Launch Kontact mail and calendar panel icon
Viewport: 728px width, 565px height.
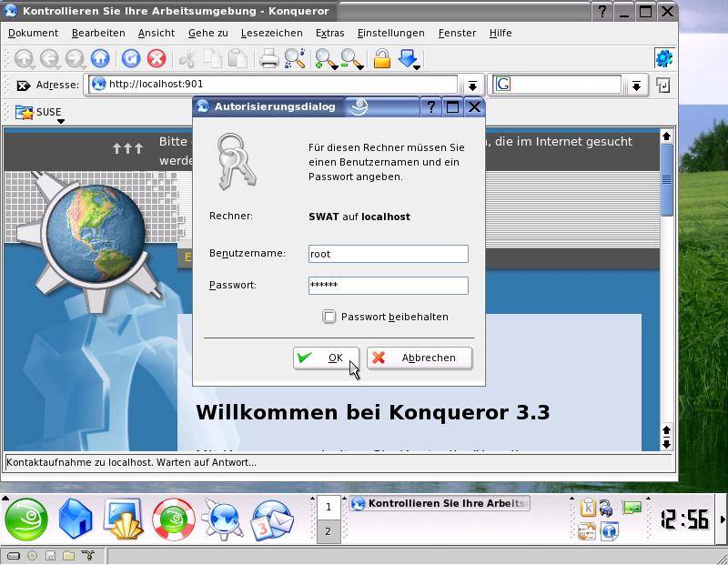(272, 520)
